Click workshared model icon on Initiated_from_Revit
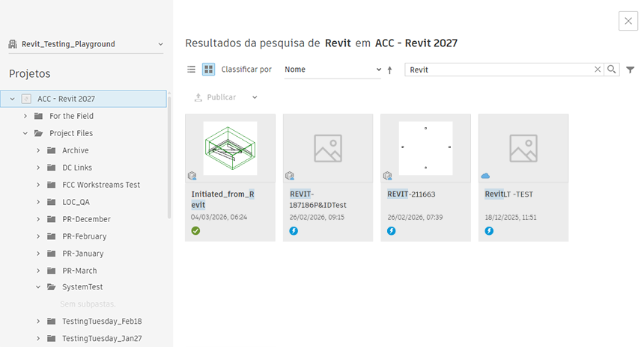The width and height of the screenshot is (644, 347). click(192, 176)
